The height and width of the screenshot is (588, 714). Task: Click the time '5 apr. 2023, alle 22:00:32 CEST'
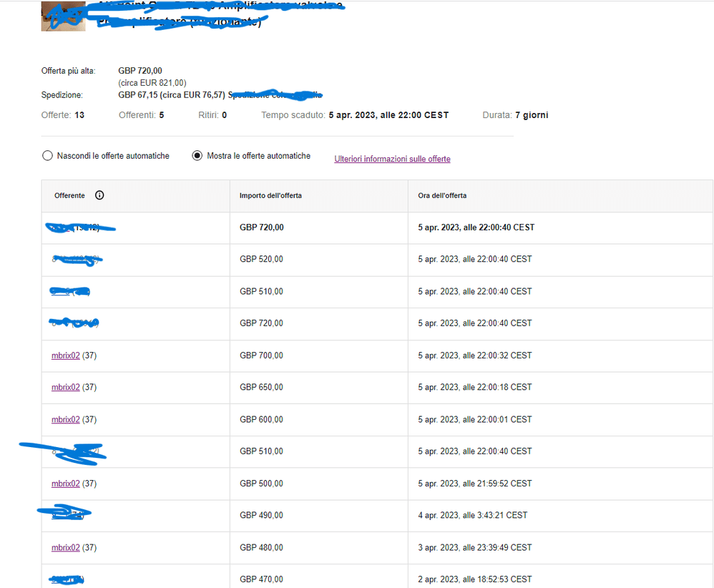475,356
